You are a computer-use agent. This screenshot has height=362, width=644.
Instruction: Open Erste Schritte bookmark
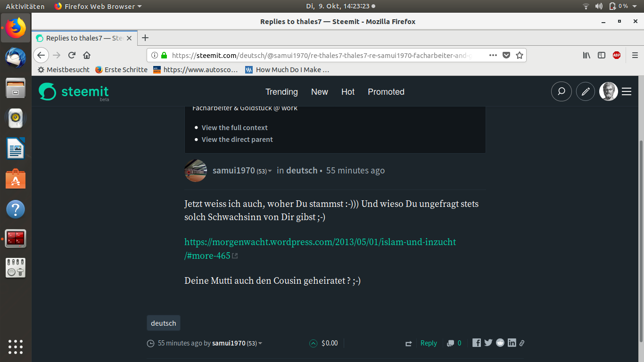121,69
